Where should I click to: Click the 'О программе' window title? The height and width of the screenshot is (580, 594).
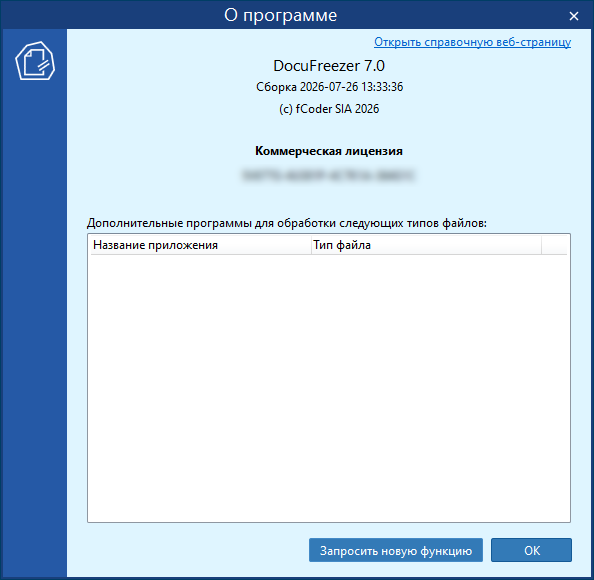pyautogui.click(x=280, y=16)
